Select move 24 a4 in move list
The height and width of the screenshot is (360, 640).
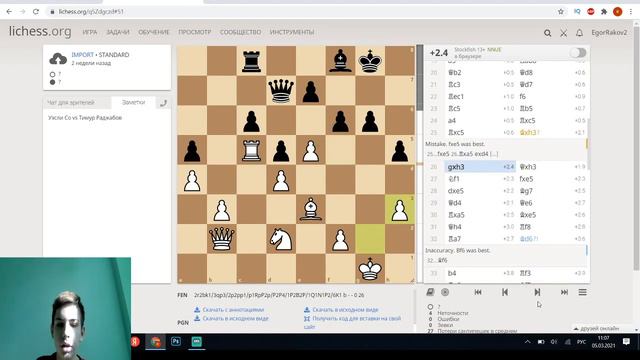[480, 121]
